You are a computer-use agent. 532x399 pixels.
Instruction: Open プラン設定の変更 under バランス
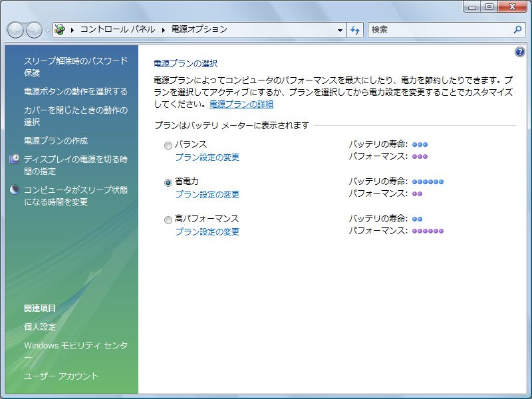pyautogui.click(x=207, y=157)
